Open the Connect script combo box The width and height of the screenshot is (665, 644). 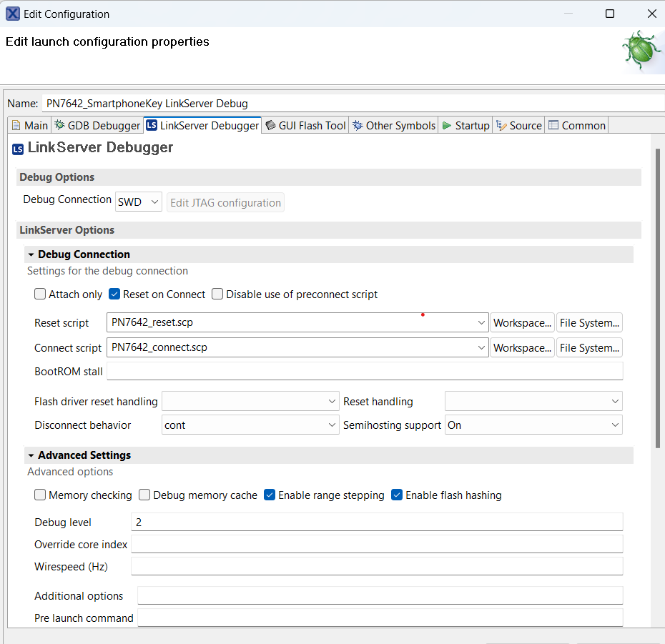pyautogui.click(x=297, y=347)
